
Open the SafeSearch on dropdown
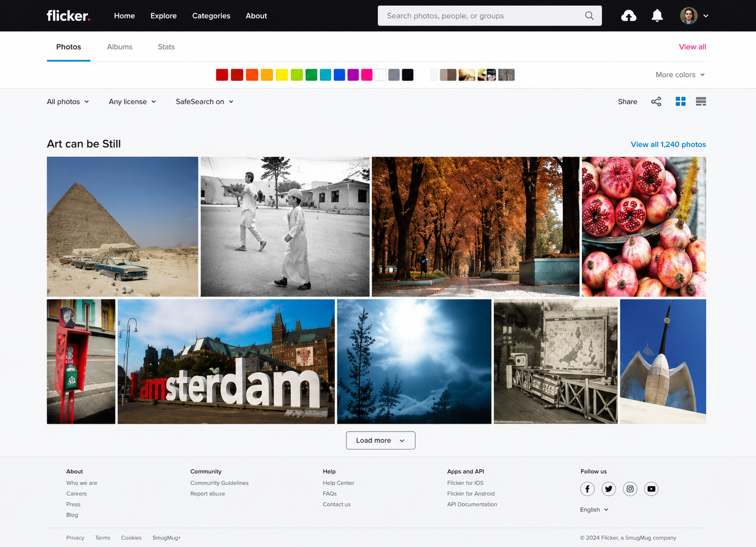click(x=205, y=102)
